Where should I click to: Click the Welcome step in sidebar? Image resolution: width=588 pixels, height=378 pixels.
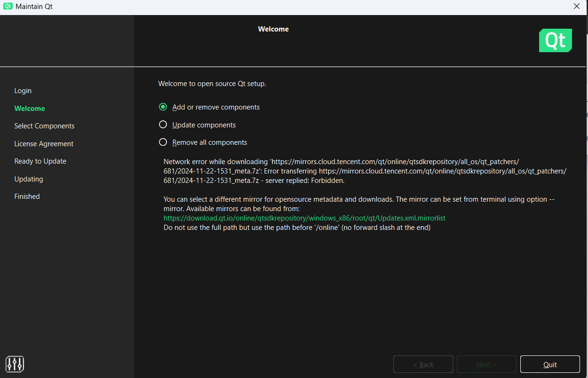pyautogui.click(x=30, y=109)
